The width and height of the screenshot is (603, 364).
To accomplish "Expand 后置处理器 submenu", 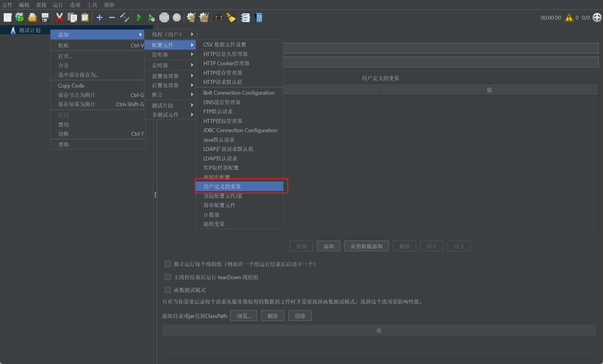I will [170, 85].
